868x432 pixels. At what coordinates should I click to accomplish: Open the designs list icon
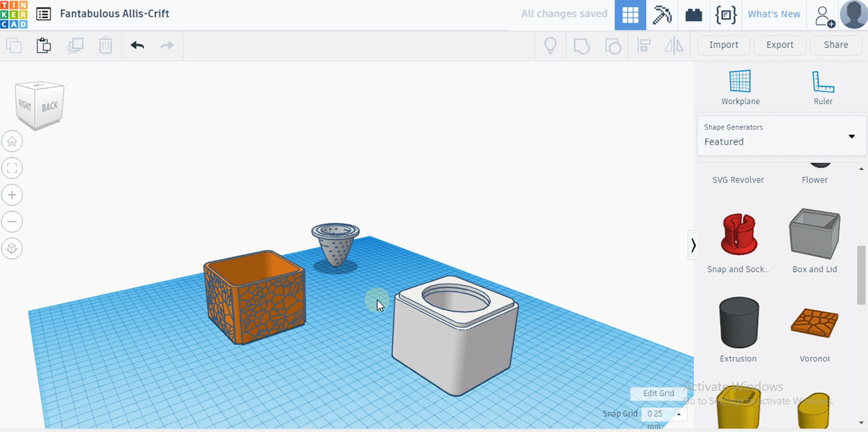click(43, 14)
